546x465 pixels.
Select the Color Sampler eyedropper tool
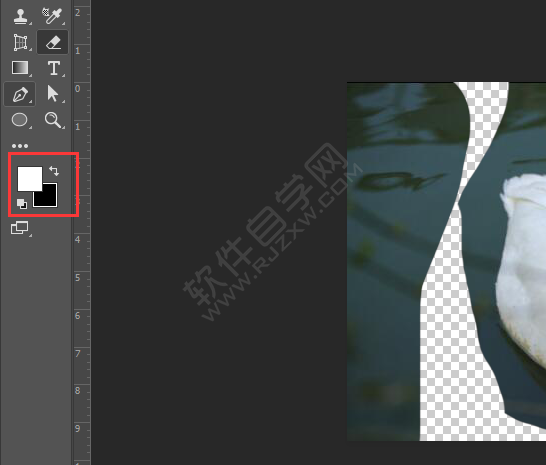pyautogui.click(x=53, y=16)
